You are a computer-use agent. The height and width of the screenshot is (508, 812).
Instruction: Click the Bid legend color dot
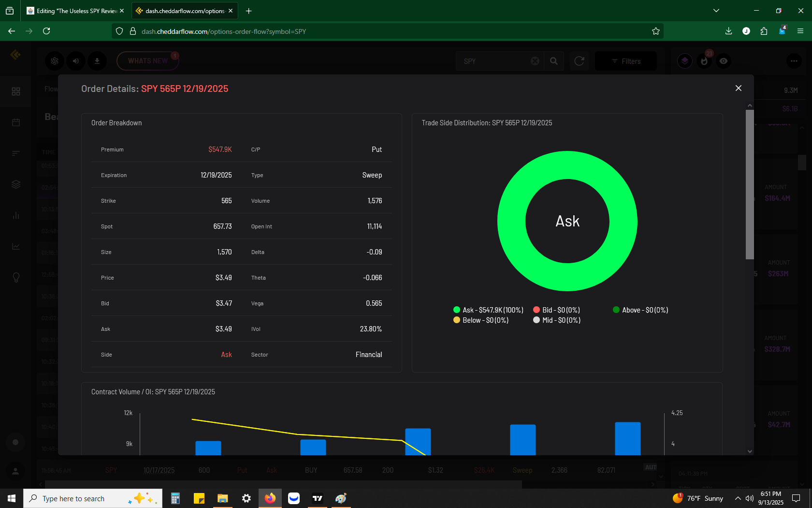536,310
